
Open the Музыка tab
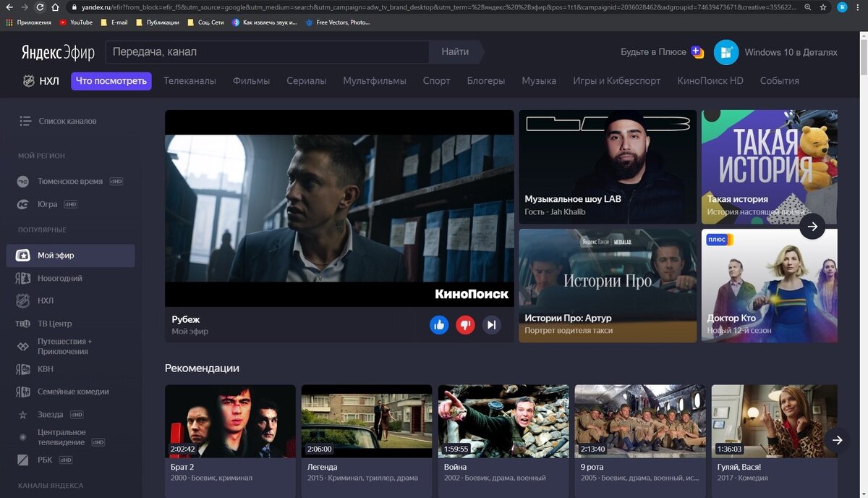tap(539, 81)
